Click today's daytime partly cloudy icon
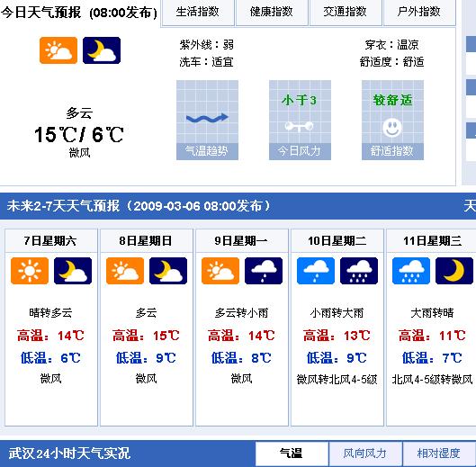Image resolution: width=476 pixels, height=467 pixels. (58, 50)
